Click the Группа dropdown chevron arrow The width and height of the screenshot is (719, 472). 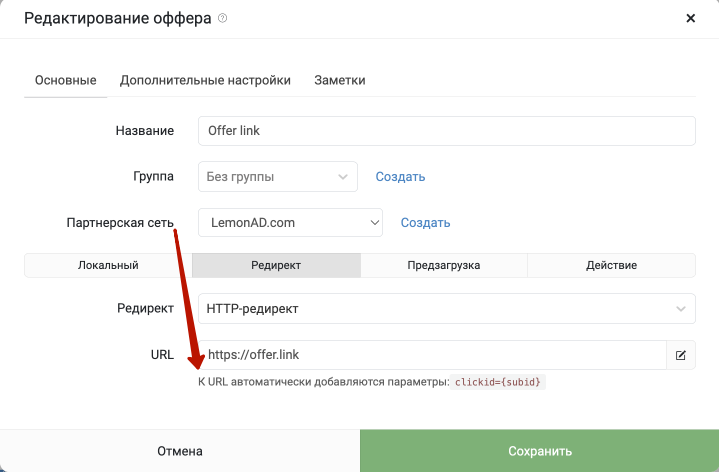343,177
